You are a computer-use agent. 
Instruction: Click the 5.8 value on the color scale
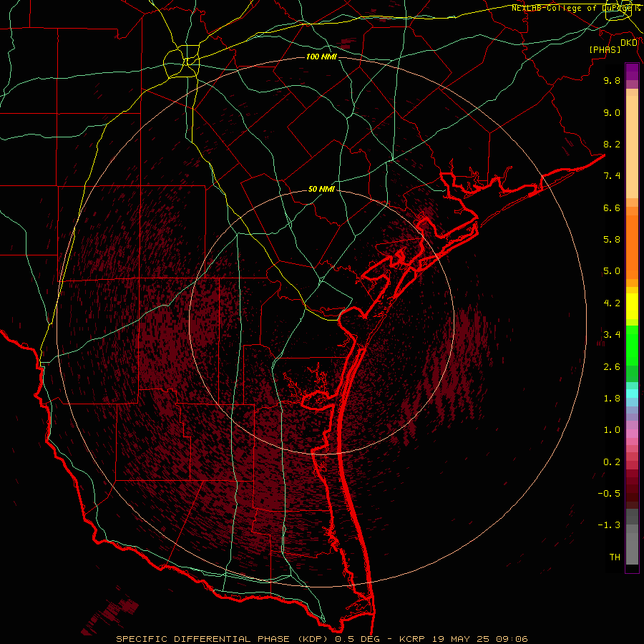pos(612,240)
